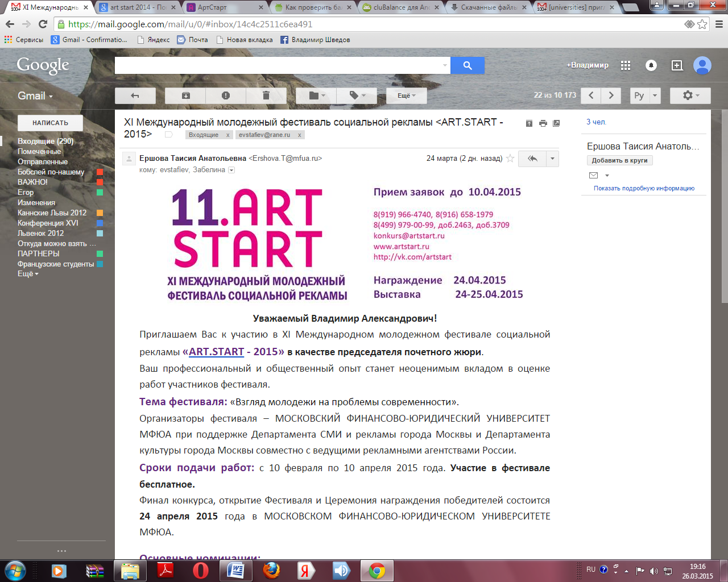This screenshot has height=582, width=728.
Task: Show search options arrow in search box
Action: [x=445, y=65]
